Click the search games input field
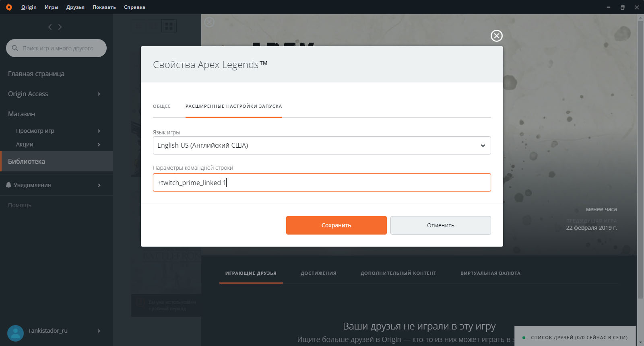The image size is (644, 346). point(56,48)
